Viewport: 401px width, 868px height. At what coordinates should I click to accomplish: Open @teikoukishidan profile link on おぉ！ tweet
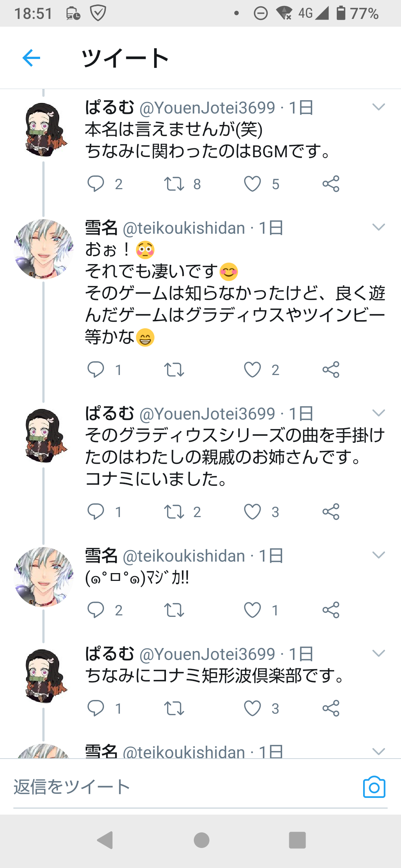pos(184,228)
